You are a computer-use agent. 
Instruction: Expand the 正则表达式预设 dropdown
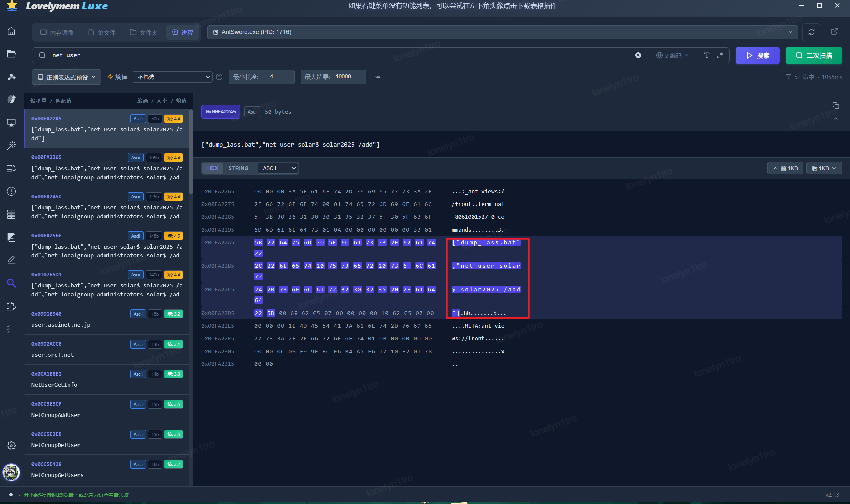(66, 77)
